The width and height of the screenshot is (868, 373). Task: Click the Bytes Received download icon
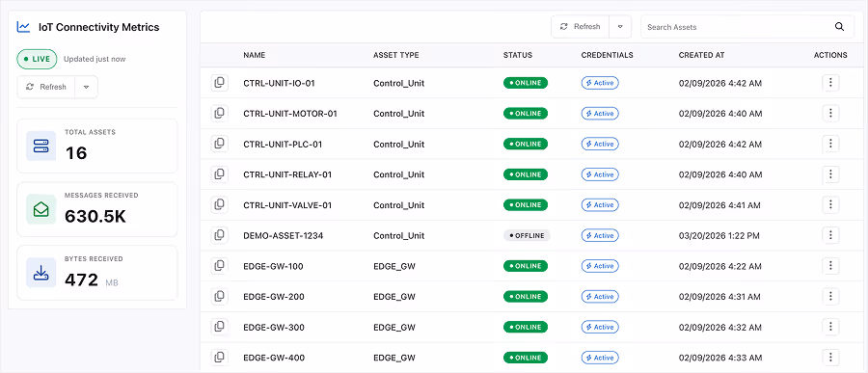[41, 273]
